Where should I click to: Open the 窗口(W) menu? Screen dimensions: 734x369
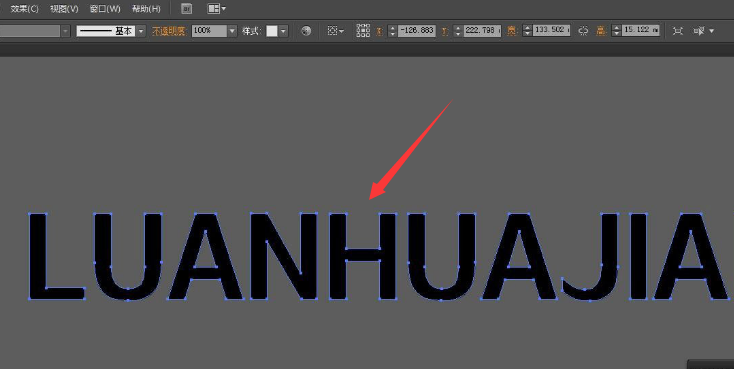pyautogui.click(x=105, y=8)
